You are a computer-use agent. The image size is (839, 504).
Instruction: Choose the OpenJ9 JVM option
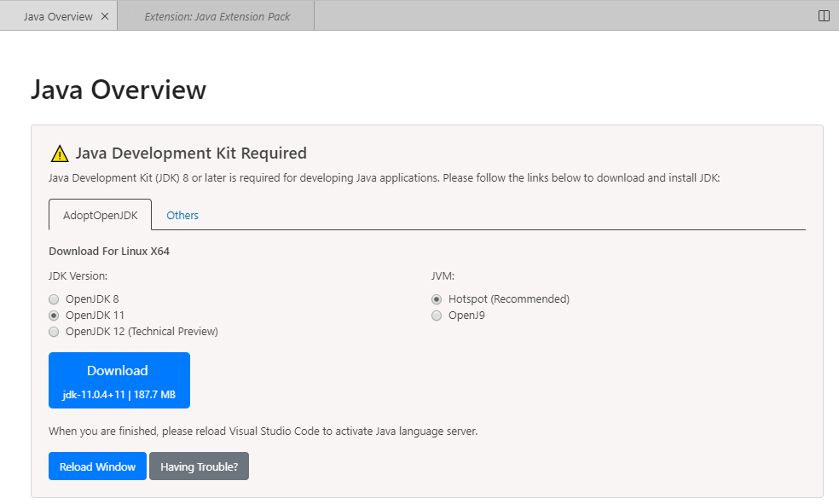click(x=437, y=315)
